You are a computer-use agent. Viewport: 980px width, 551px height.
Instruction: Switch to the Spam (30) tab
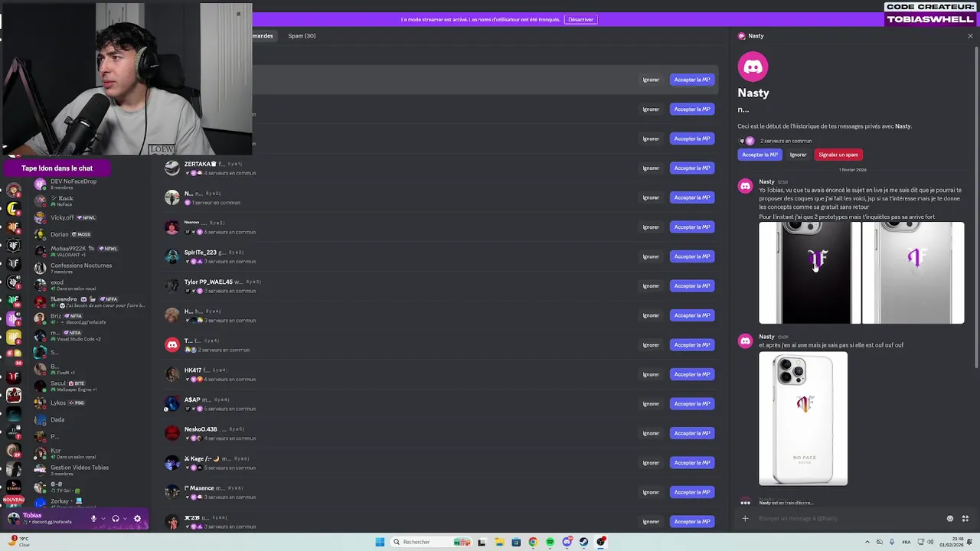(x=302, y=36)
